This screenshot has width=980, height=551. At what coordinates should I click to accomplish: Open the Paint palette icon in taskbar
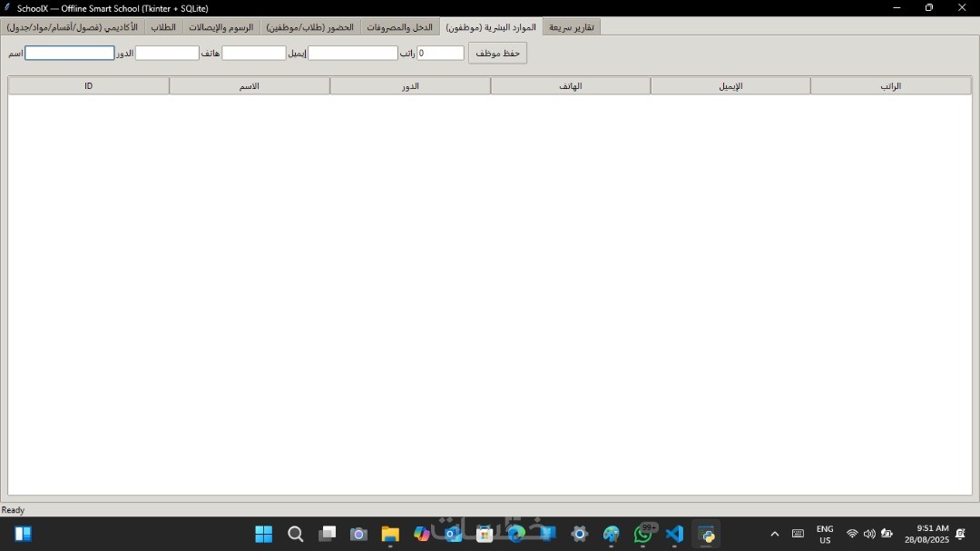(612, 534)
